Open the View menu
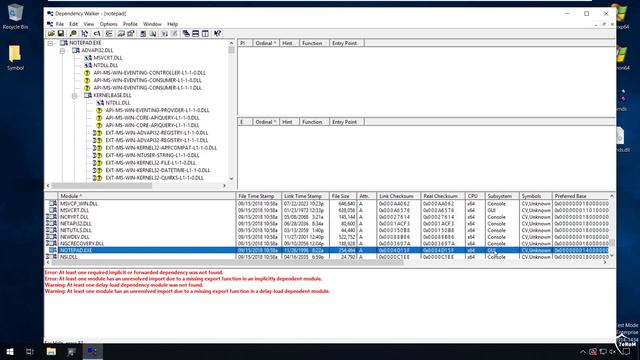Viewport: 640px width, 360px height. (89, 24)
